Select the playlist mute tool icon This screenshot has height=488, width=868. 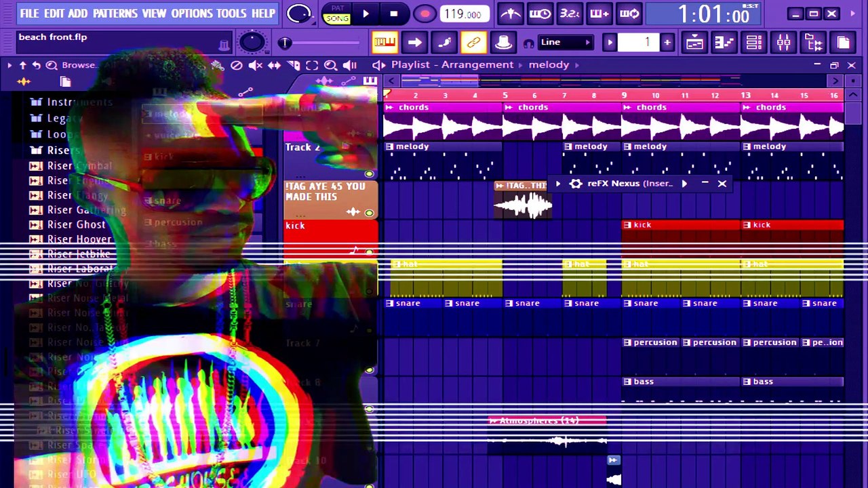click(x=256, y=65)
